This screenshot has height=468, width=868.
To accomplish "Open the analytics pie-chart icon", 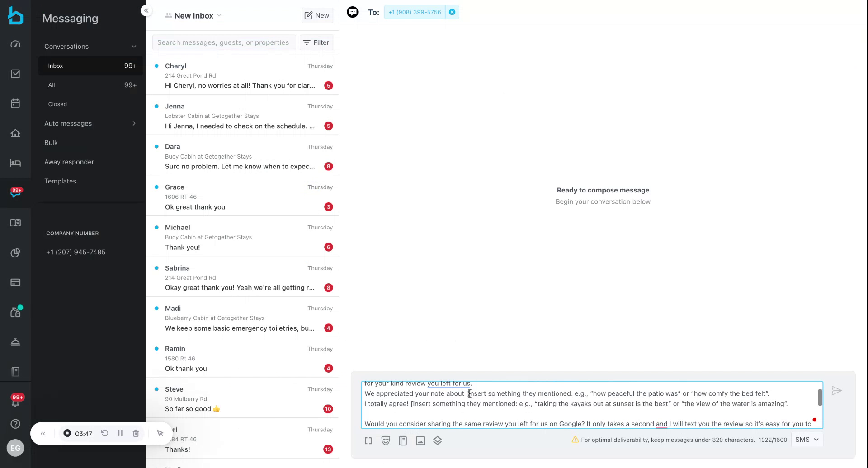I will [x=15, y=253].
